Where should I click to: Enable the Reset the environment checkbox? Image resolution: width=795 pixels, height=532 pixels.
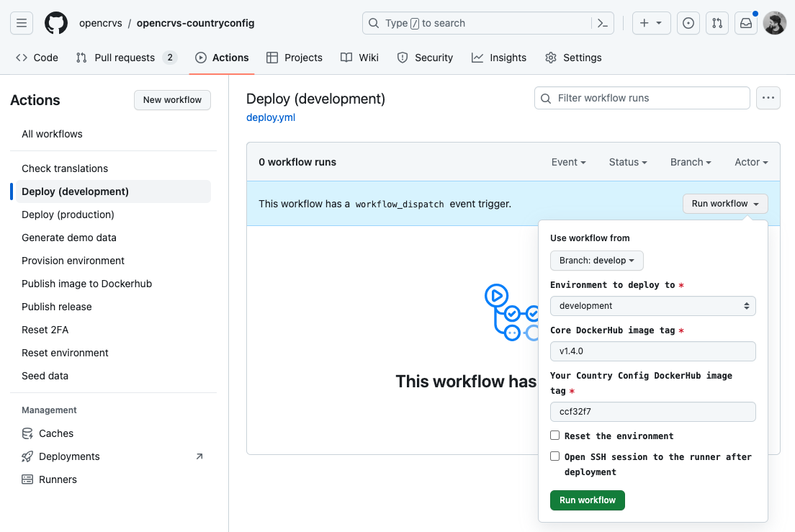pyautogui.click(x=555, y=436)
